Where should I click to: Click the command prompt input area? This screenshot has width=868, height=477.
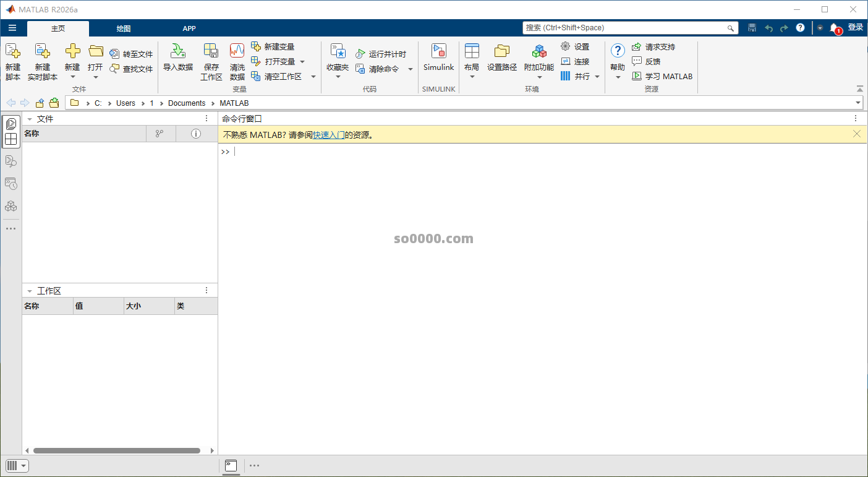coord(543,152)
